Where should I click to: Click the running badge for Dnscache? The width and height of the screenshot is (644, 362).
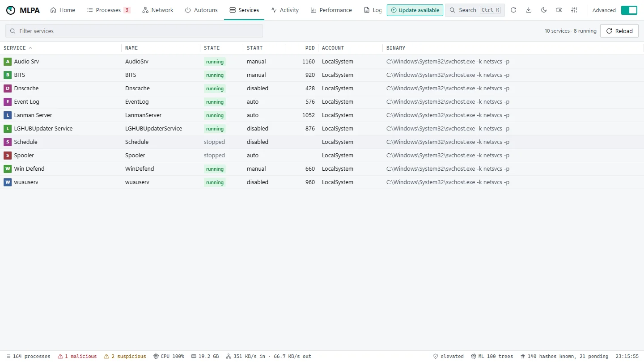[x=215, y=88]
